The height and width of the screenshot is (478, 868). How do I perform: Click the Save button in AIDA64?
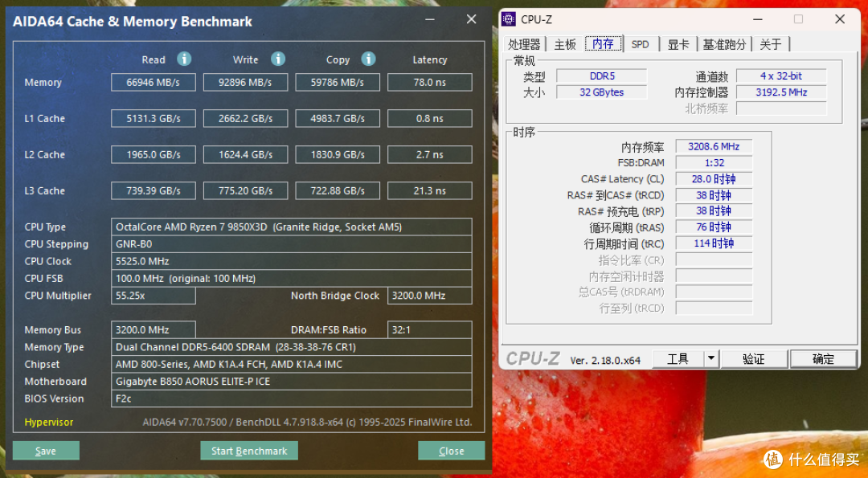click(x=46, y=451)
